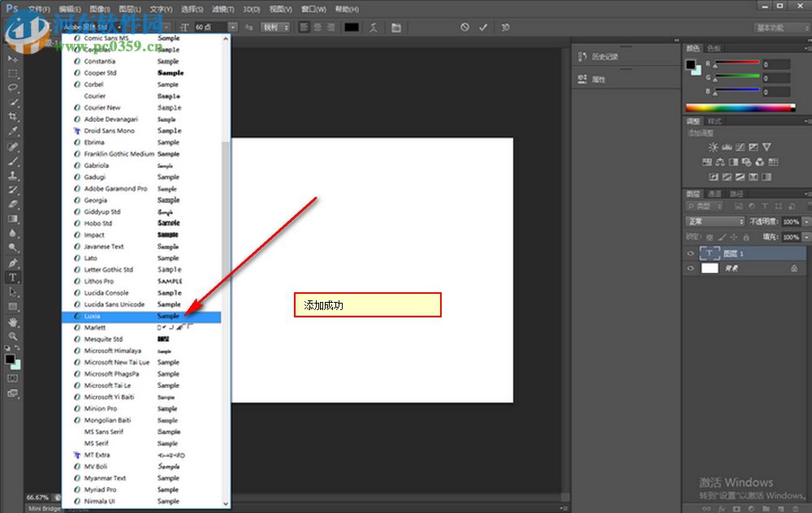Toggle visibility of the 背景 layer
This screenshot has height=513, width=812.
690,268
